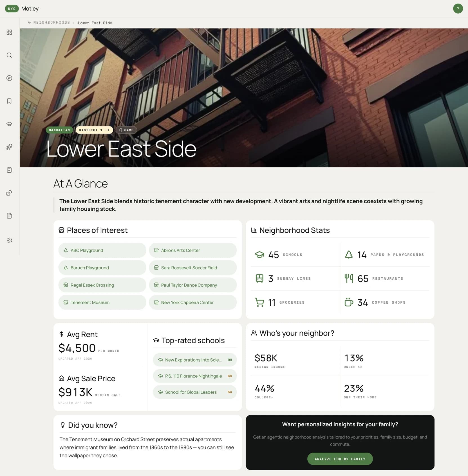This screenshot has height=476, width=468.
Task: Click the Lower East Side breadcrumb text
Action: (95, 23)
